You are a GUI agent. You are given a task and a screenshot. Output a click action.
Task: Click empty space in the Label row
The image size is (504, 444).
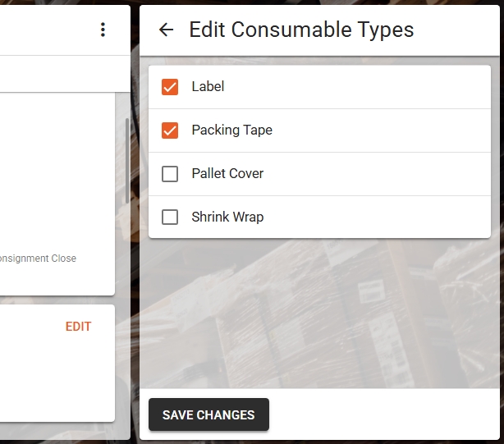(357, 87)
